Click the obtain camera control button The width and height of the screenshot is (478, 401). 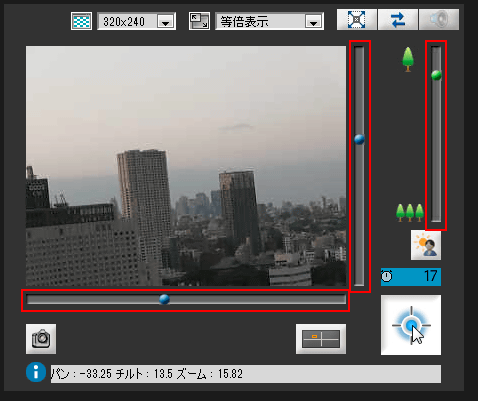pos(411,325)
